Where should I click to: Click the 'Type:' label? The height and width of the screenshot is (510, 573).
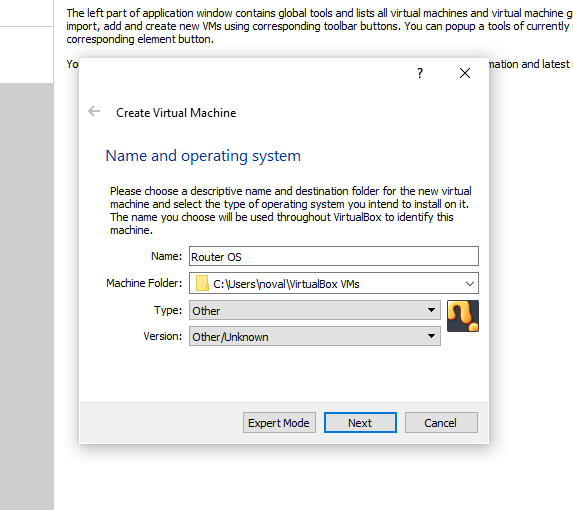click(x=168, y=310)
